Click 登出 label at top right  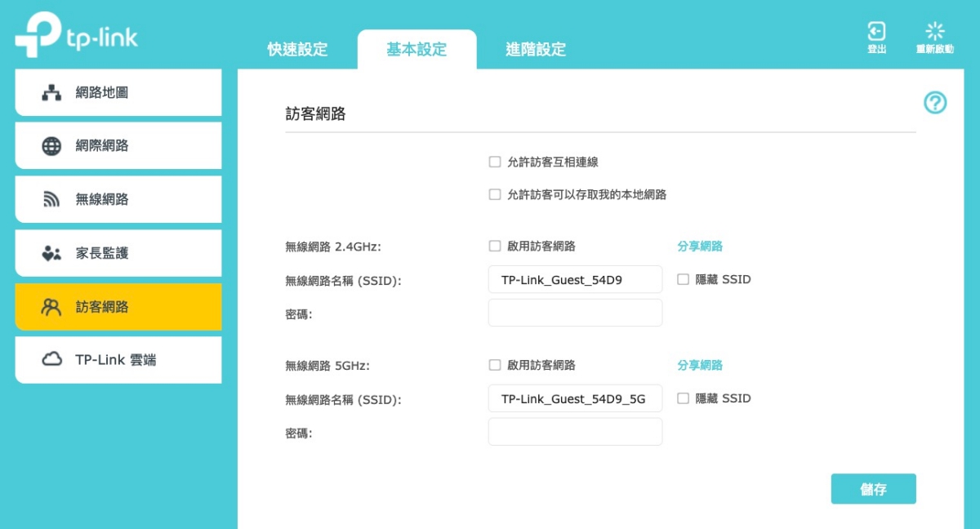[876, 50]
